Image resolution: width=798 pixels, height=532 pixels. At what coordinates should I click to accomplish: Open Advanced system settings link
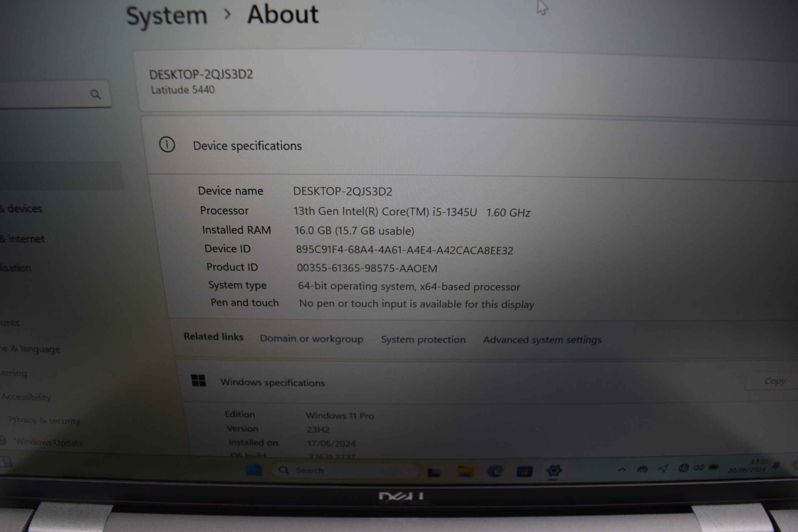[x=542, y=340]
